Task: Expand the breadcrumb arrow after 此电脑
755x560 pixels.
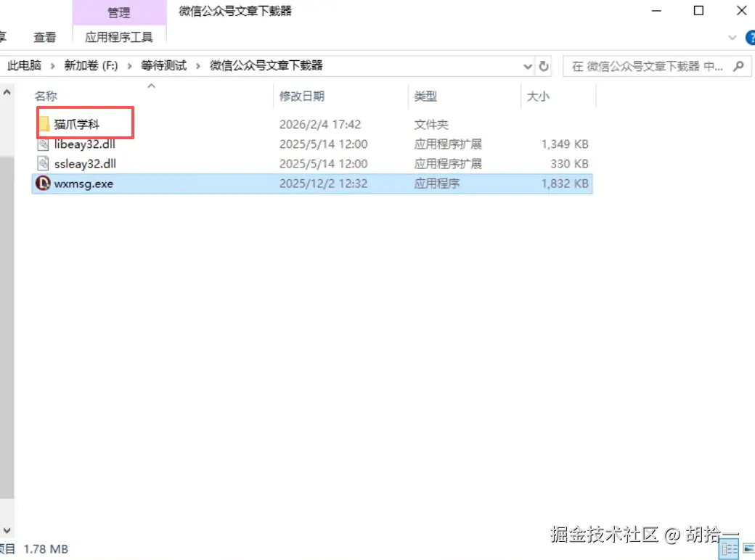Action: (x=52, y=66)
